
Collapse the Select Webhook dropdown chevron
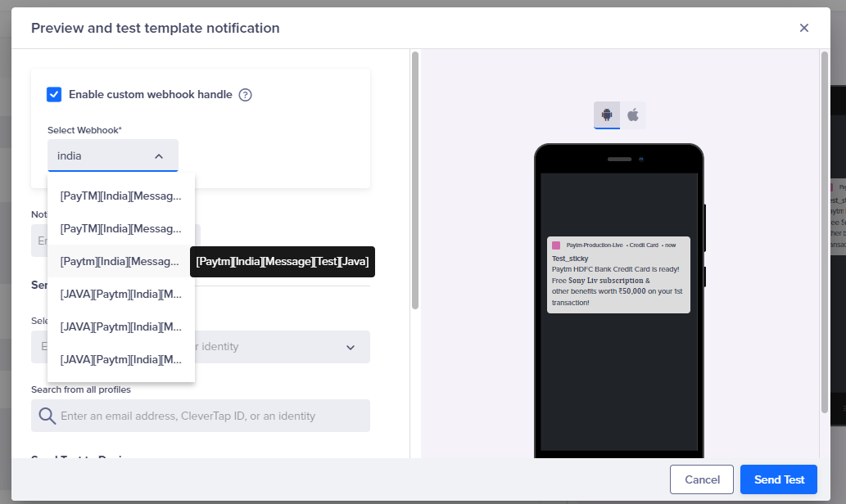click(x=159, y=156)
